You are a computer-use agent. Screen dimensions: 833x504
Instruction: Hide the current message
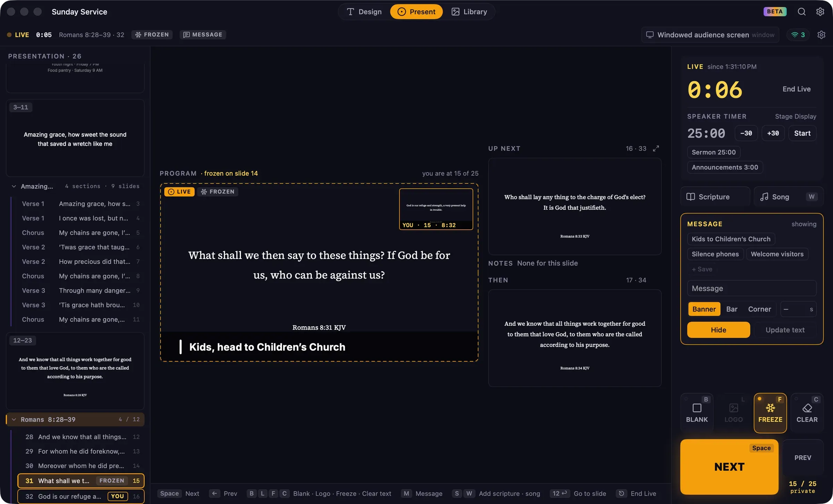[x=718, y=330]
